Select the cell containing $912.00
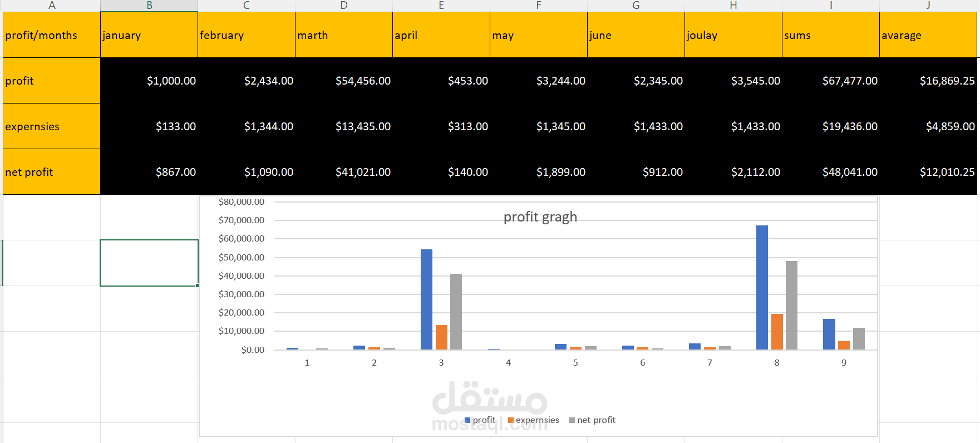980x443 pixels. [x=636, y=172]
